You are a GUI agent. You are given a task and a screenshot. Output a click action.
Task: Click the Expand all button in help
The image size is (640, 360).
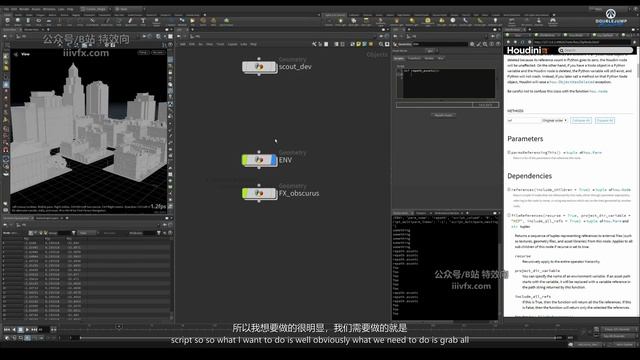coord(604,120)
